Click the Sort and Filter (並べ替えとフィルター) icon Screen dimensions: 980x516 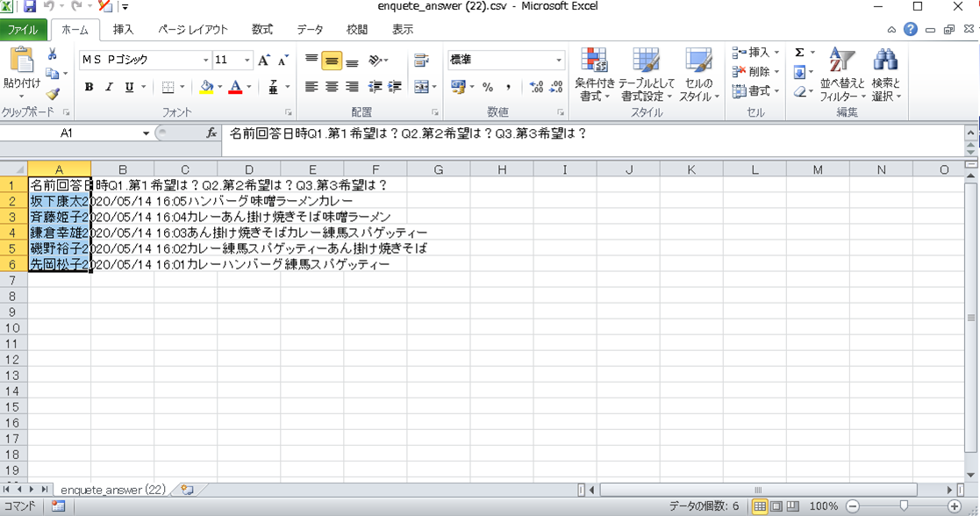(x=842, y=61)
